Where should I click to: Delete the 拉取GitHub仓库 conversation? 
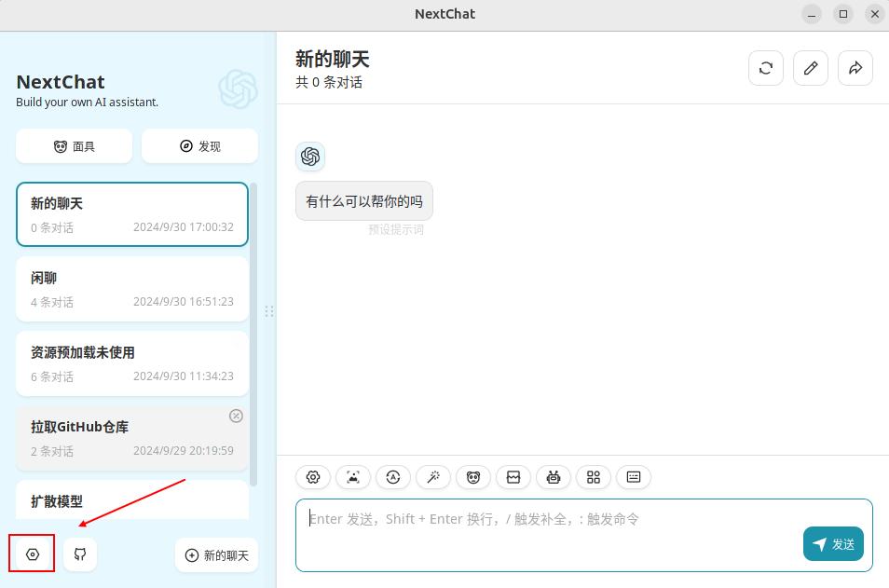coord(236,416)
